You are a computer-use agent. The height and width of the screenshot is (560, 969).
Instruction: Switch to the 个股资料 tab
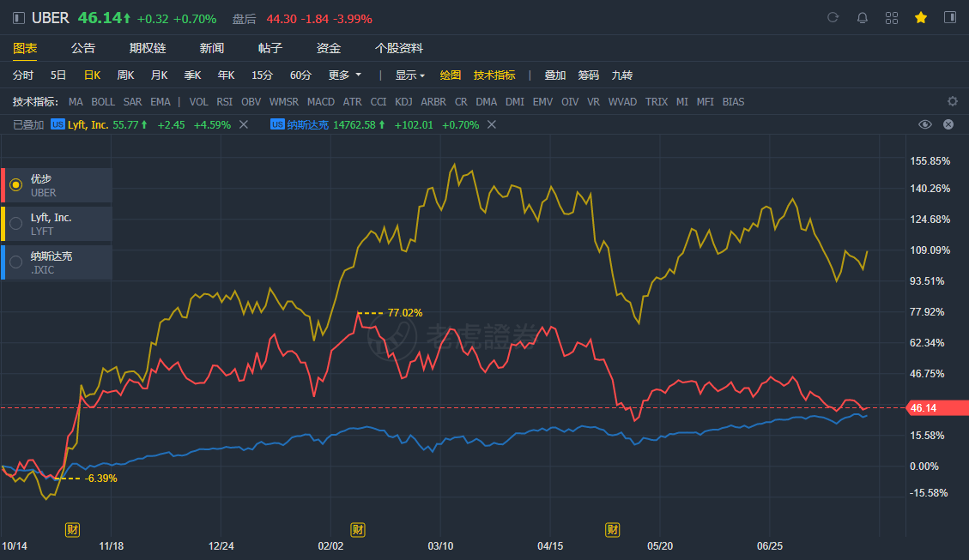click(x=398, y=48)
